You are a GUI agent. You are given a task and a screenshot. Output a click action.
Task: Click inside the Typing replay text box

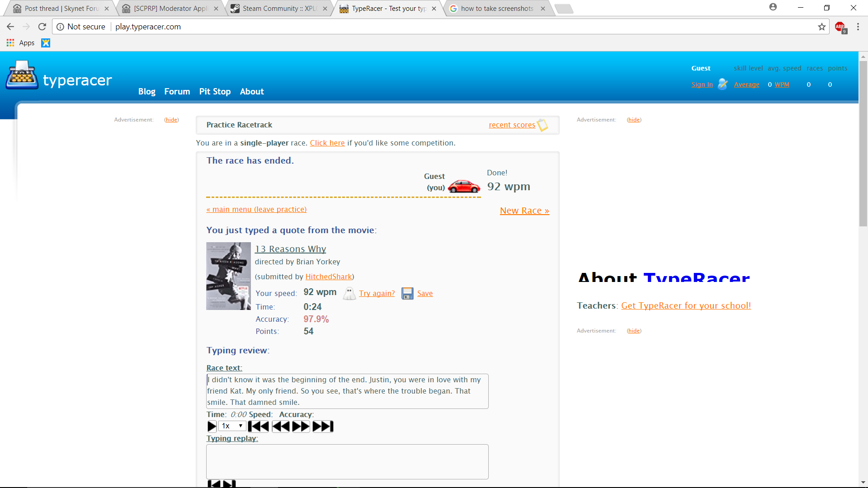point(347,461)
